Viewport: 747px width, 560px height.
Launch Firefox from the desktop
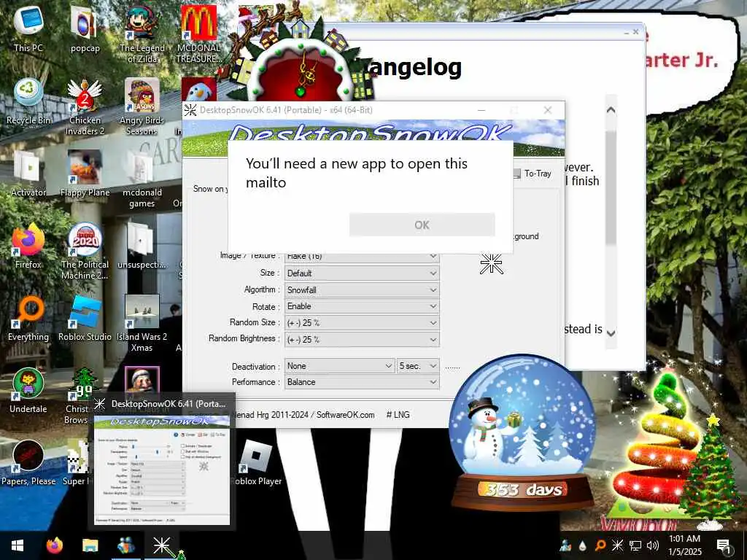coord(28,246)
